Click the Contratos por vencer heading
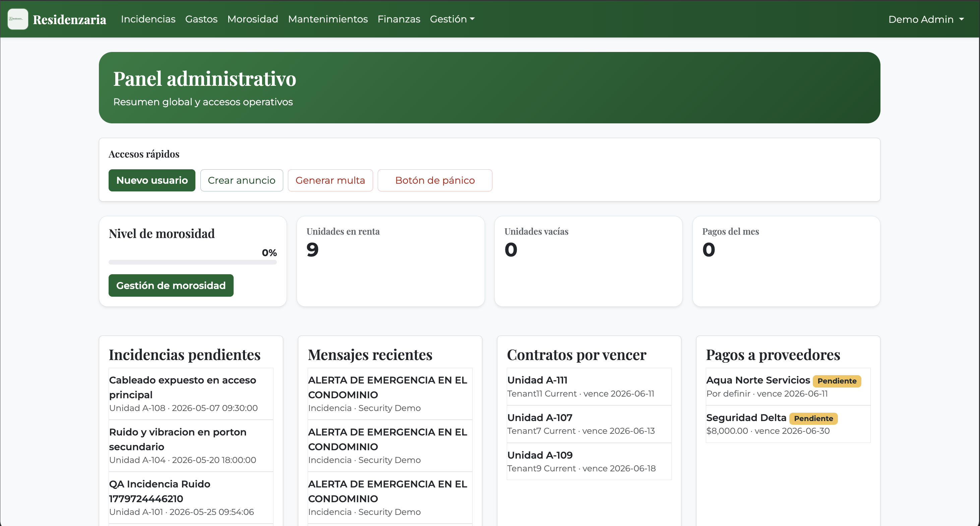 [x=576, y=355]
